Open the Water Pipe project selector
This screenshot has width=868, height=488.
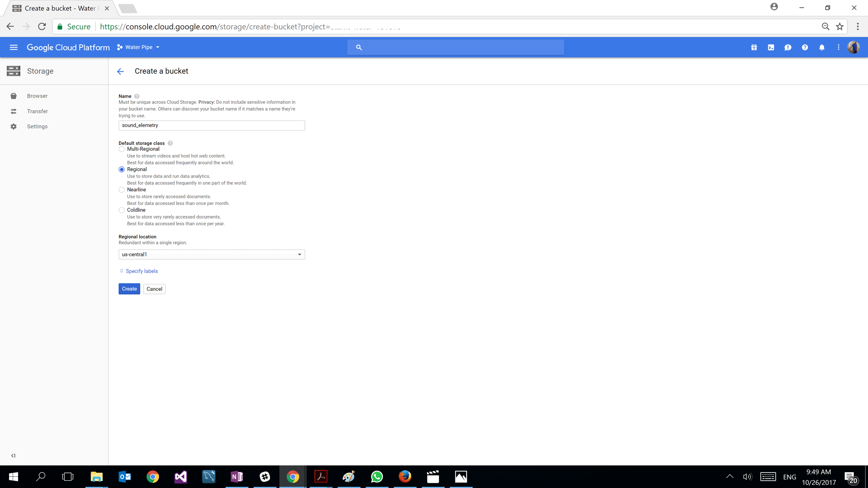point(138,47)
